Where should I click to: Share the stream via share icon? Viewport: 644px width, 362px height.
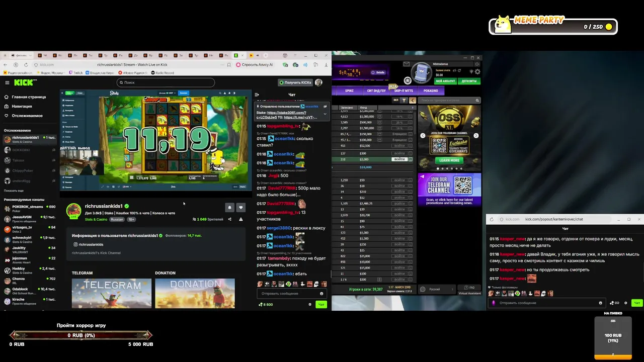[229, 219]
